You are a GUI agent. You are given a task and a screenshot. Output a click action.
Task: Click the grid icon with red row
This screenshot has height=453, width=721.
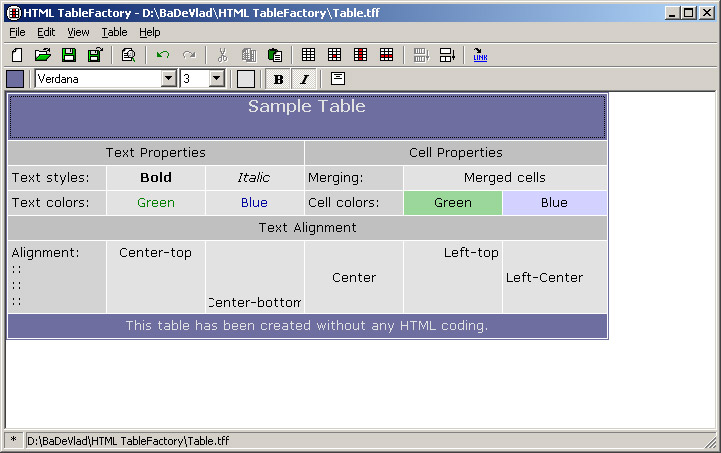pos(387,55)
